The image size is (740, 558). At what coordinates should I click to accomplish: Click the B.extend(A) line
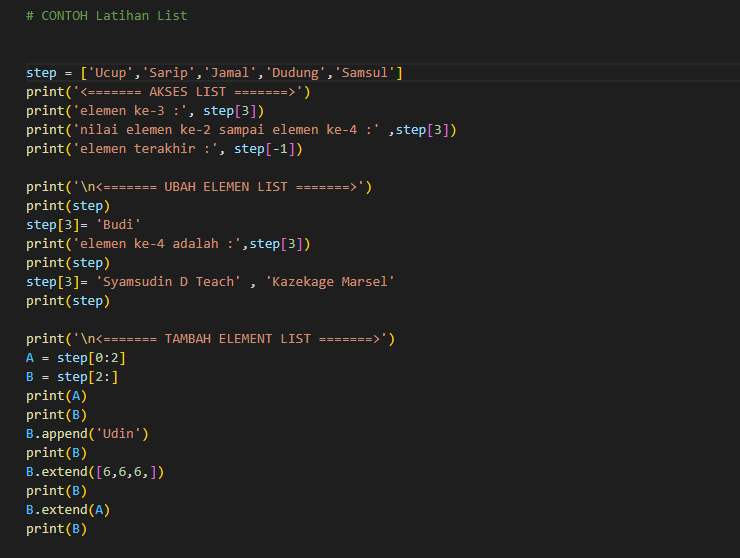68,510
